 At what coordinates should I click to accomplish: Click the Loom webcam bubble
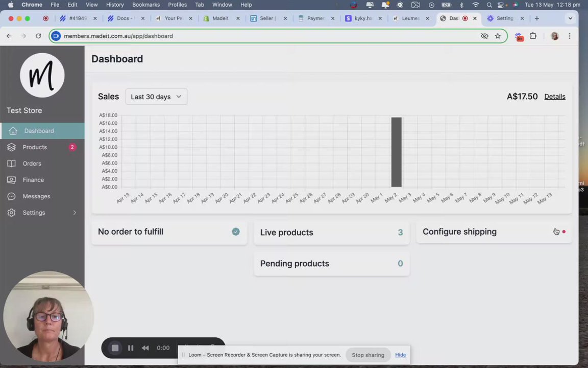tap(48, 316)
